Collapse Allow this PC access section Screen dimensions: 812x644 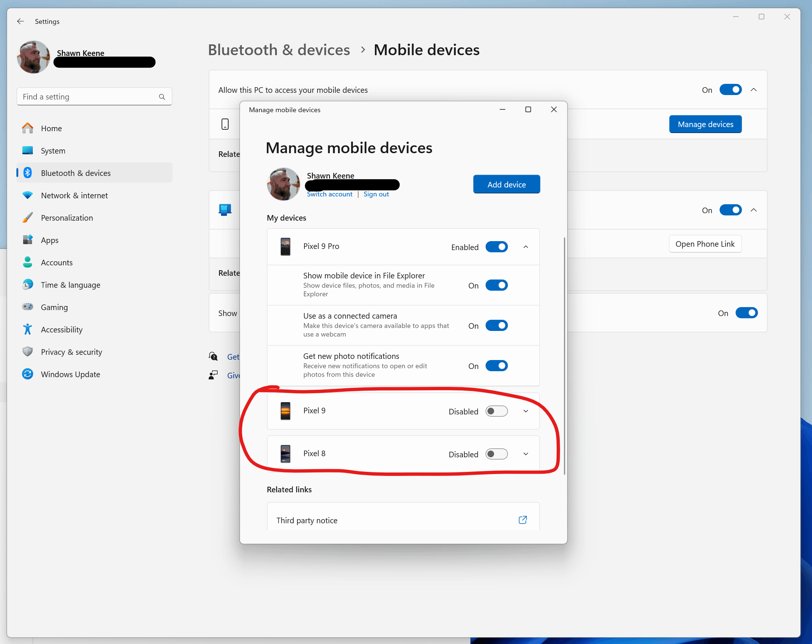(x=753, y=90)
